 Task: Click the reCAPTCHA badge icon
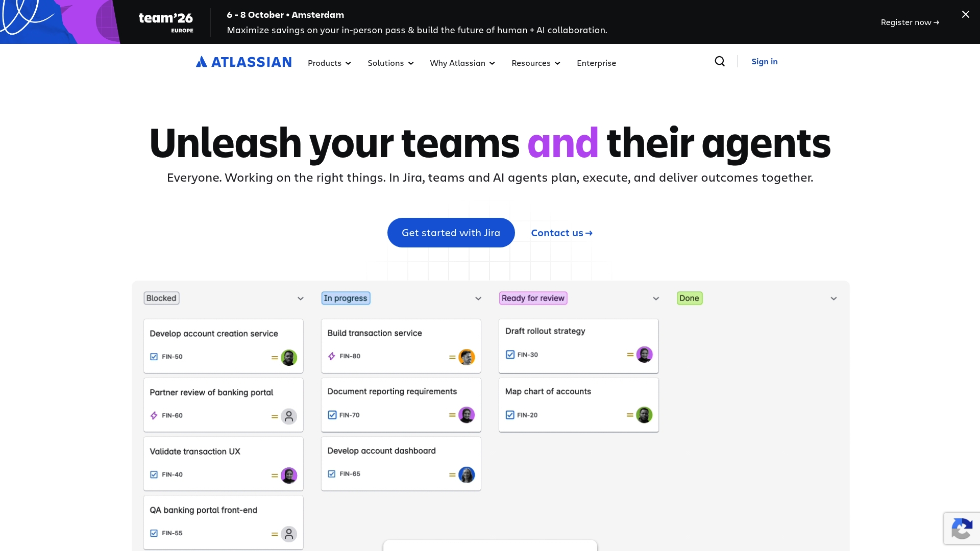point(962,529)
